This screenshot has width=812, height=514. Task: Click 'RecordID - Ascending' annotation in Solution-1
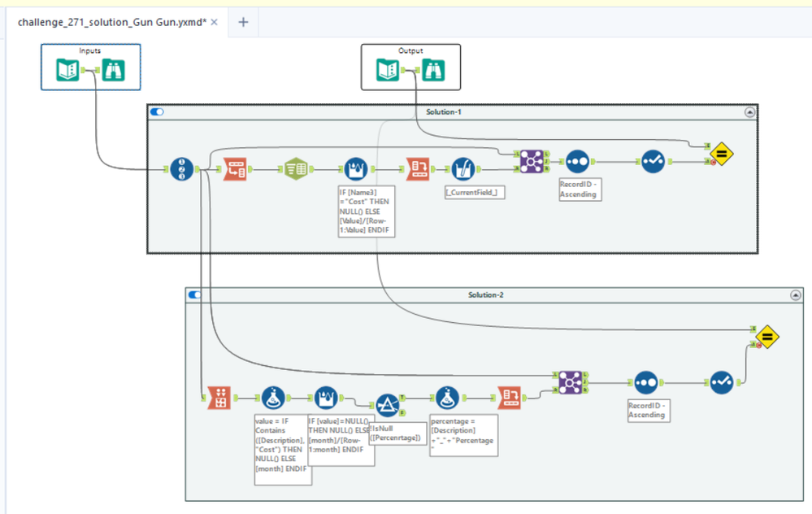(x=580, y=189)
